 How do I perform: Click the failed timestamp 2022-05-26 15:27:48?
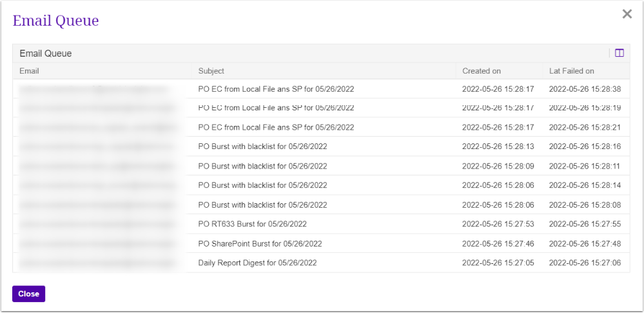pyautogui.click(x=585, y=243)
